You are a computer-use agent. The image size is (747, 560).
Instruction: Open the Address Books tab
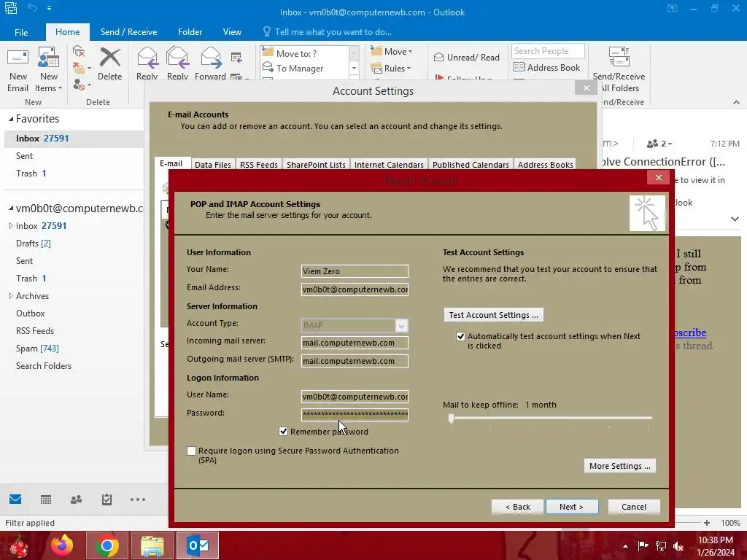(x=546, y=165)
